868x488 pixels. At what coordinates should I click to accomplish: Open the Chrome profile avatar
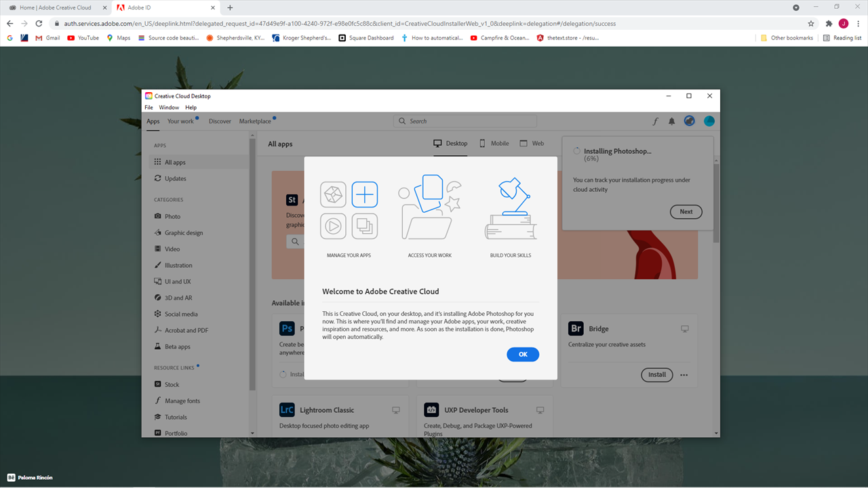coord(844,23)
